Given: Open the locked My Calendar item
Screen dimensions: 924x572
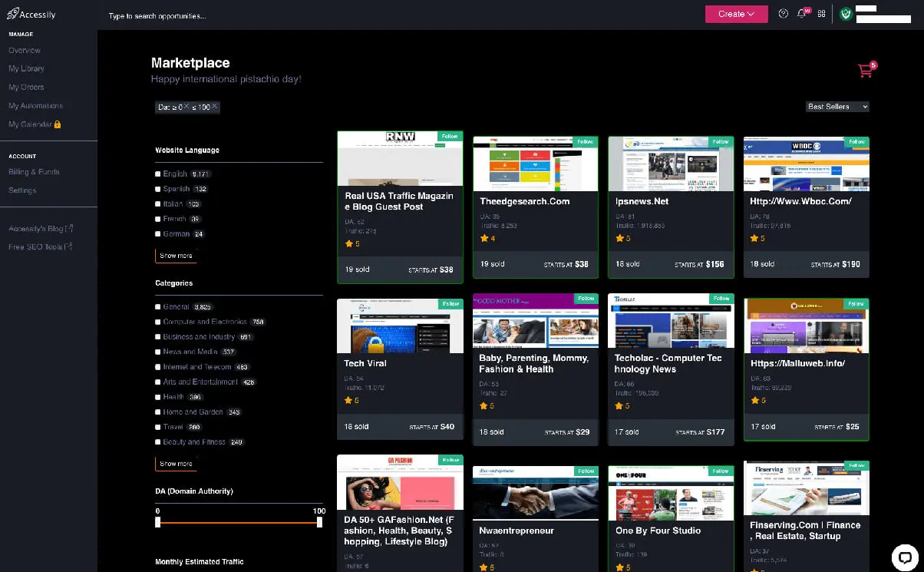Looking at the screenshot, I should point(35,124).
